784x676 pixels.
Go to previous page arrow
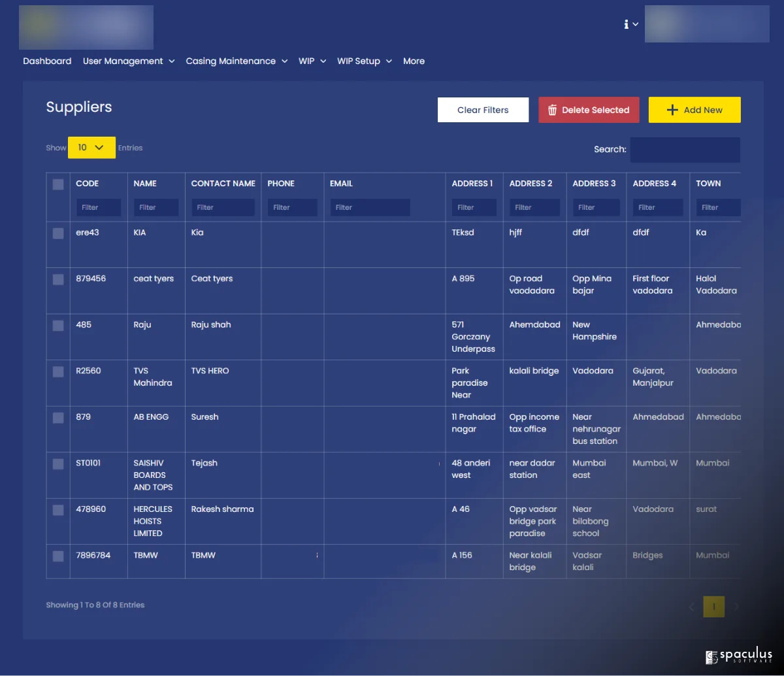(x=692, y=607)
